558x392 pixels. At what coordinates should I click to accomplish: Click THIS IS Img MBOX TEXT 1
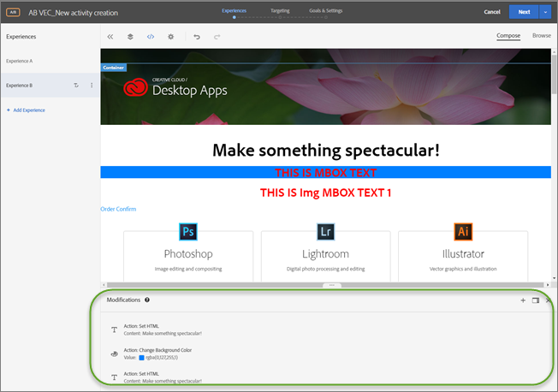click(325, 193)
